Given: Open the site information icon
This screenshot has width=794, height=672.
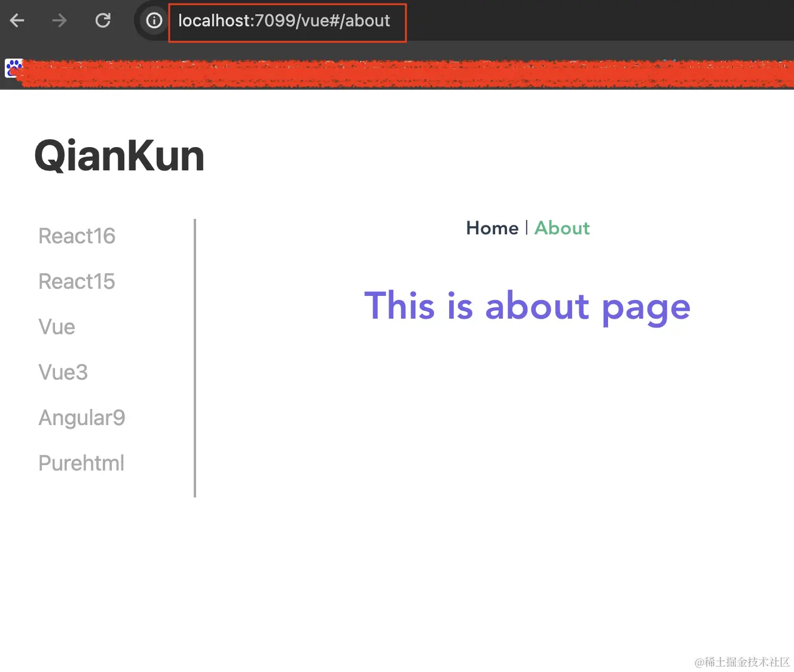Looking at the screenshot, I should (x=154, y=21).
